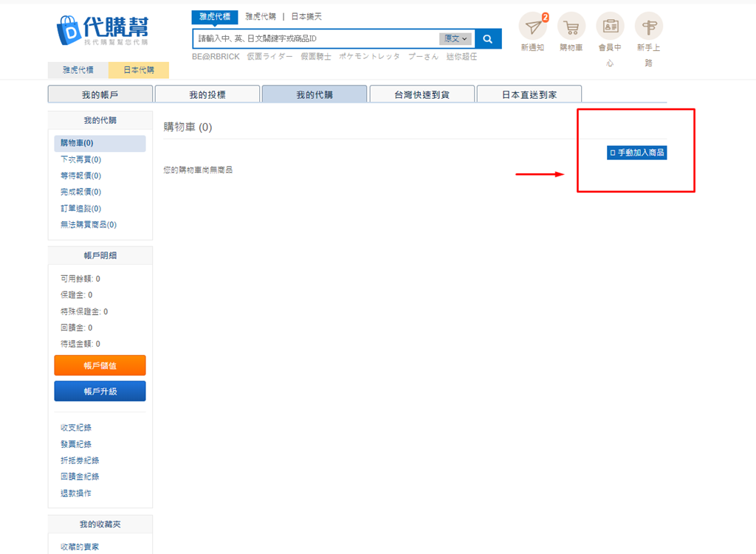Click the 代購幫 logo
This screenshot has width=756, height=554.
click(x=102, y=30)
